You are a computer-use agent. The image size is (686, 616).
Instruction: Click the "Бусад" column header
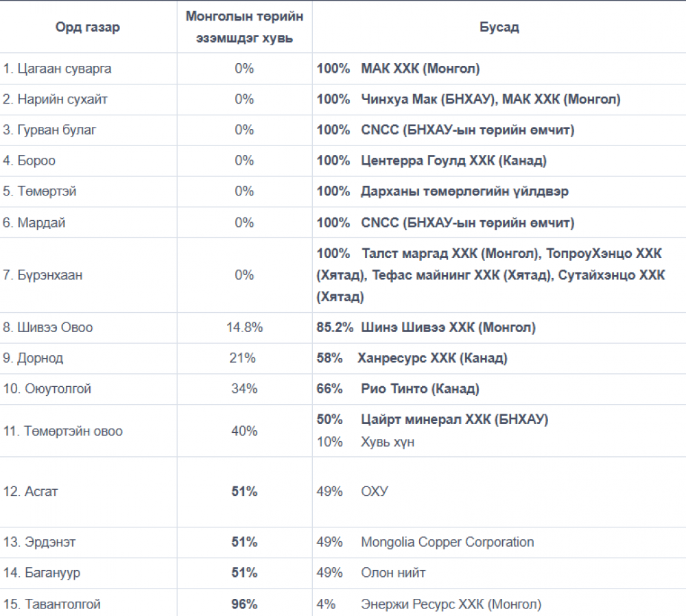click(x=499, y=27)
